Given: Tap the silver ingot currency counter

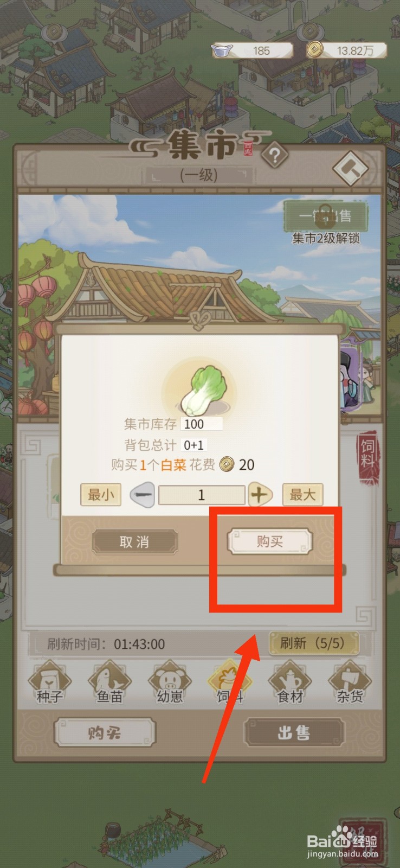Looking at the screenshot, I should coord(251,51).
